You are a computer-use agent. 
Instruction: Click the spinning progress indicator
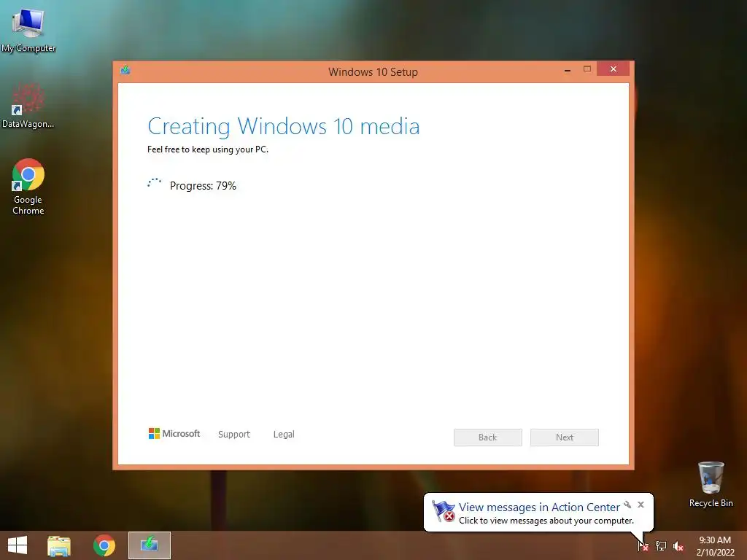[x=155, y=183]
